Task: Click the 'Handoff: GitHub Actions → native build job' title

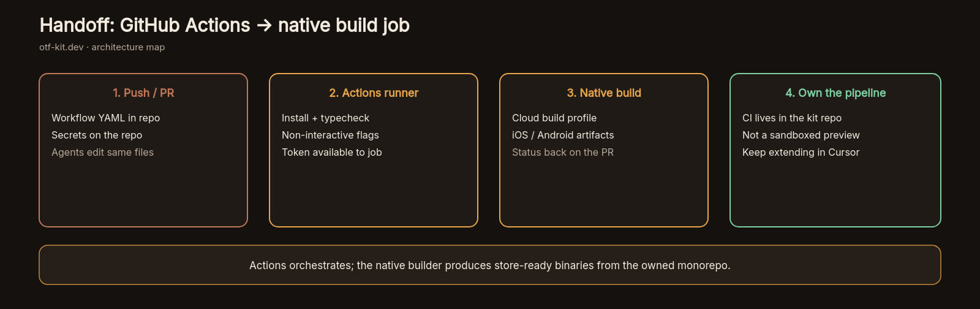Action: coord(224,25)
